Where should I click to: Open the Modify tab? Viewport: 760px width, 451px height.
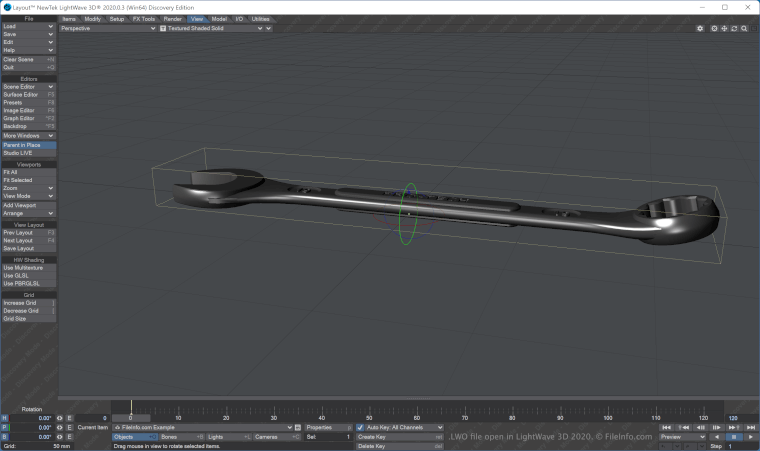[x=92, y=19]
